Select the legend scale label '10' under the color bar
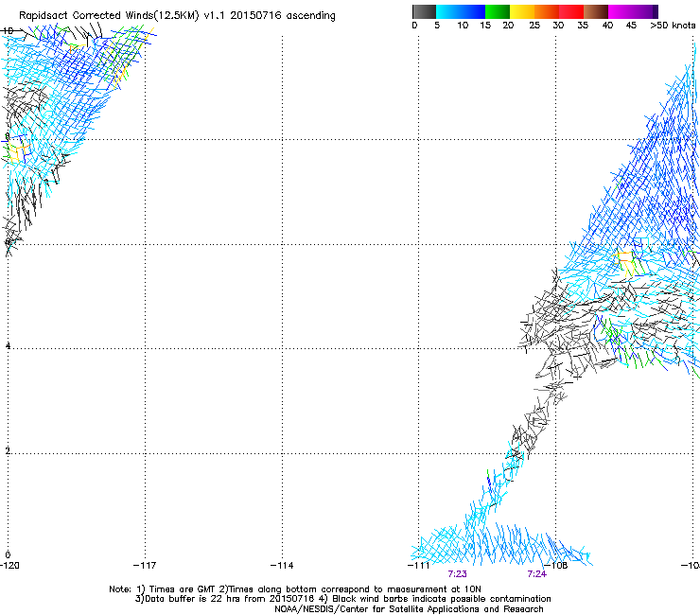This screenshot has height=615, width=700. click(463, 26)
